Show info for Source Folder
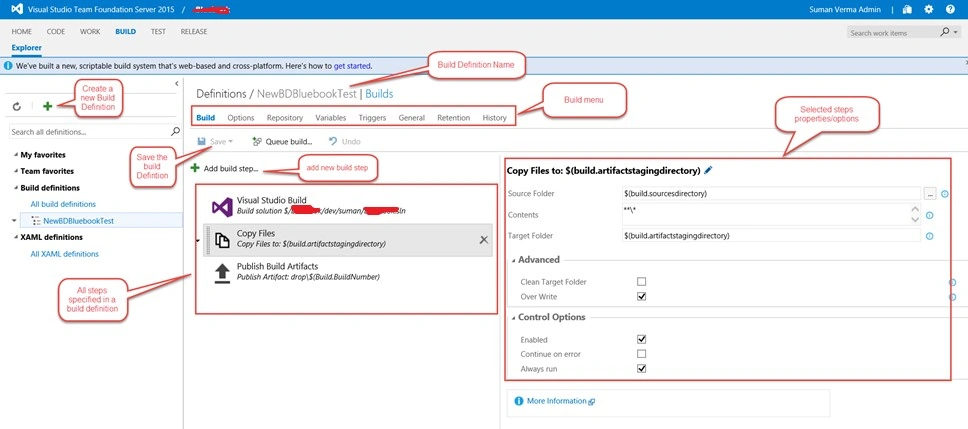The width and height of the screenshot is (968, 429). 945,194
